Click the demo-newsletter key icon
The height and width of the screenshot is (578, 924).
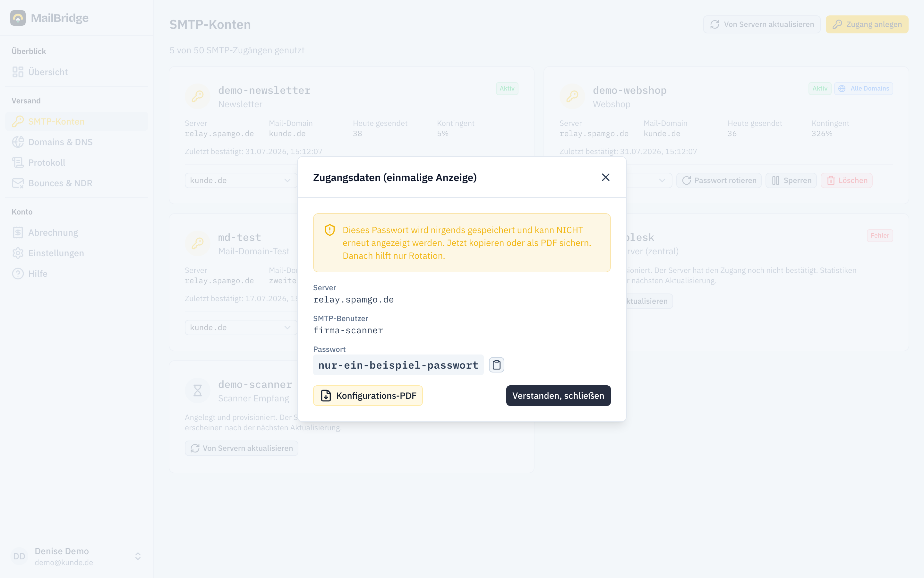point(197,96)
